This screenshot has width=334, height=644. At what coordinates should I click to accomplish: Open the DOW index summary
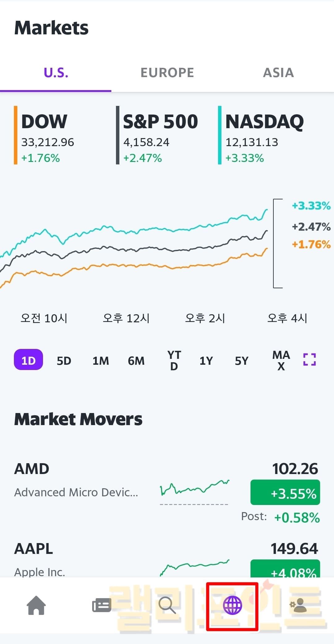coord(48,135)
